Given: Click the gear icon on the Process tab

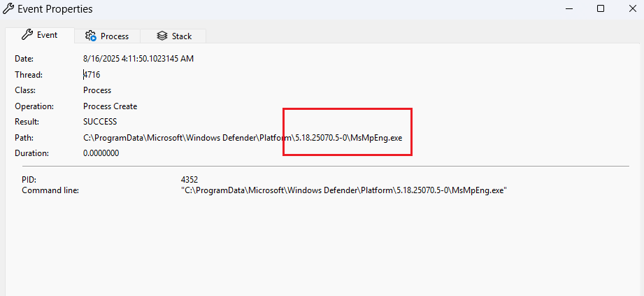Looking at the screenshot, I should click(x=90, y=36).
